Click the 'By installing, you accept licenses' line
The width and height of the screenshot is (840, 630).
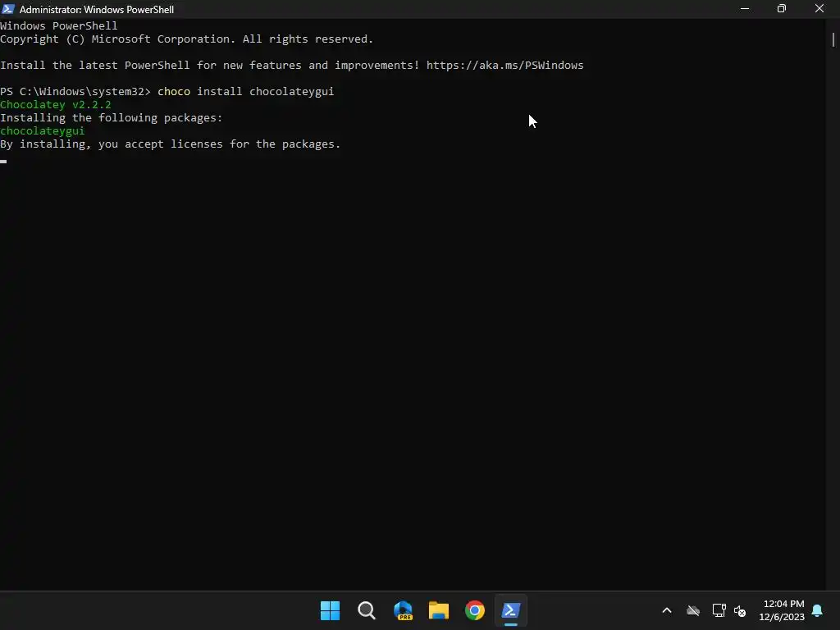coord(171,144)
